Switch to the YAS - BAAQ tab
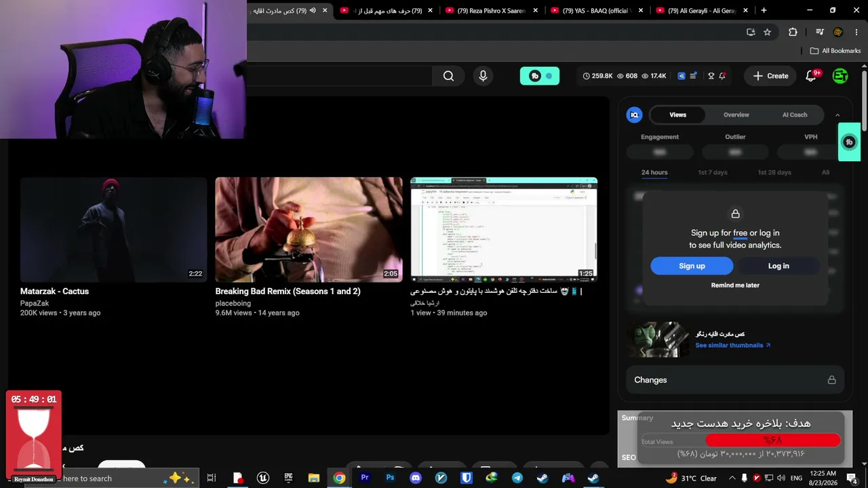The image size is (868, 488). click(596, 11)
